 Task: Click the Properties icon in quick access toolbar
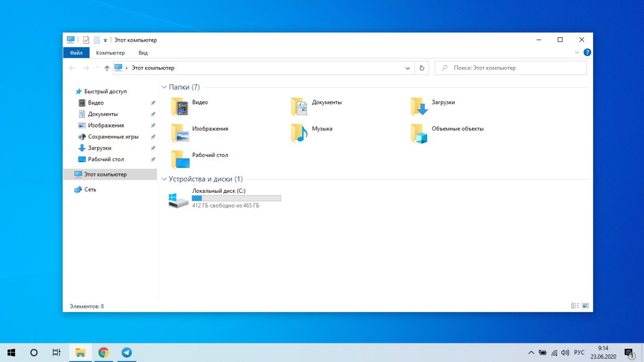click(x=86, y=40)
